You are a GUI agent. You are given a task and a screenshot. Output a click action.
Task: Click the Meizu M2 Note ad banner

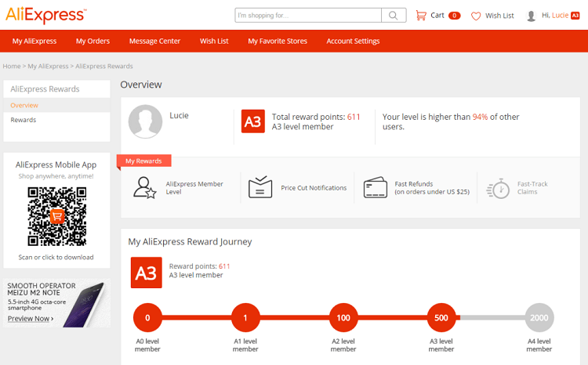click(x=56, y=303)
